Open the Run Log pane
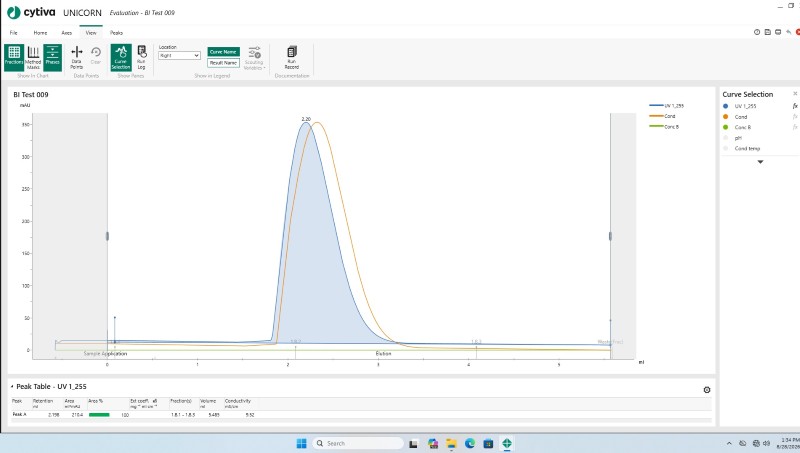800x453 pixels. 141,57
